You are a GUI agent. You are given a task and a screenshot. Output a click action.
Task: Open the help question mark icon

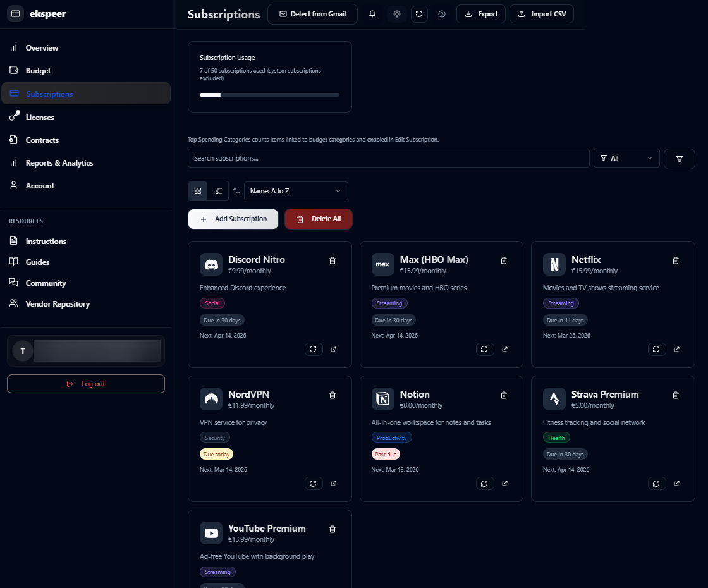point(442,14)
